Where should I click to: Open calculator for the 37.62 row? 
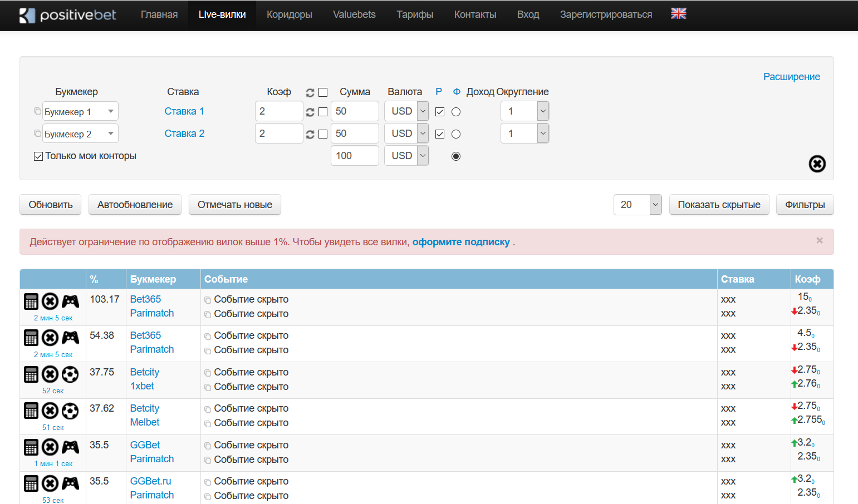click(31, 411)
